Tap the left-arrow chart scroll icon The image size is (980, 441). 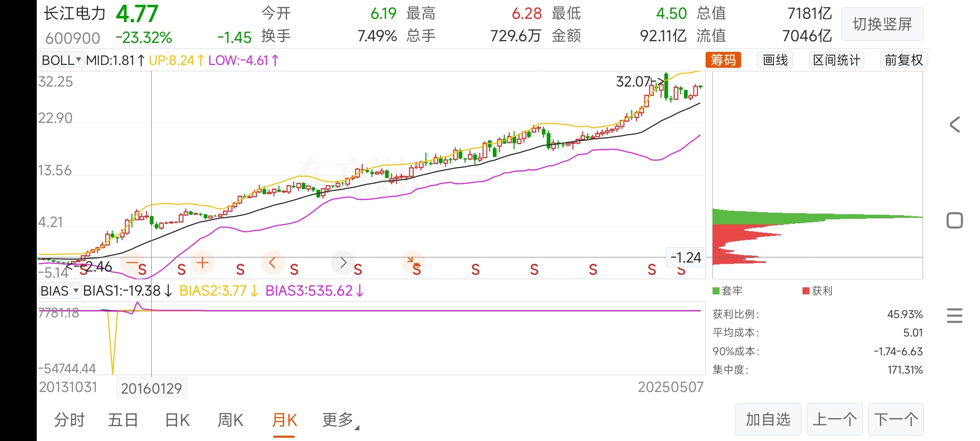(272, 262)
